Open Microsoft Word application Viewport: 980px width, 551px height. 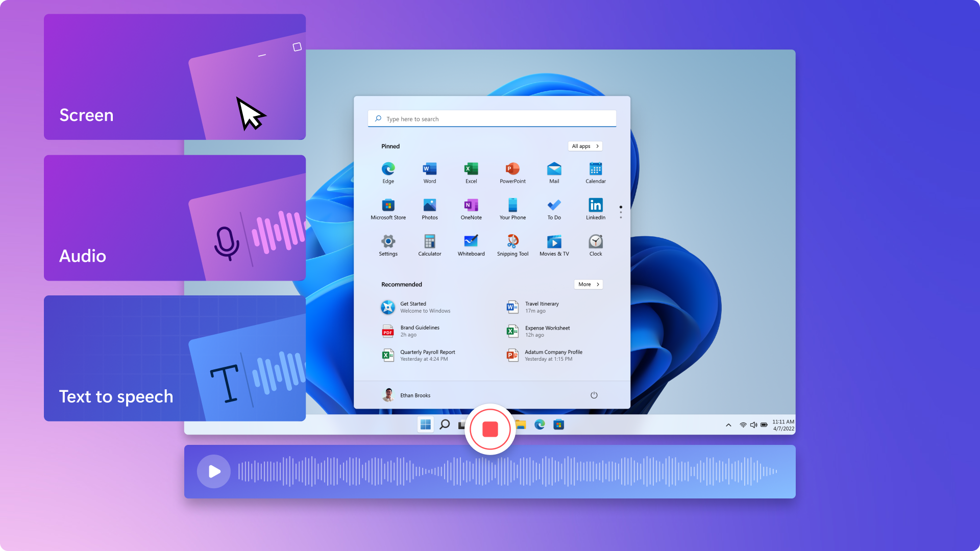coord(428,170)
